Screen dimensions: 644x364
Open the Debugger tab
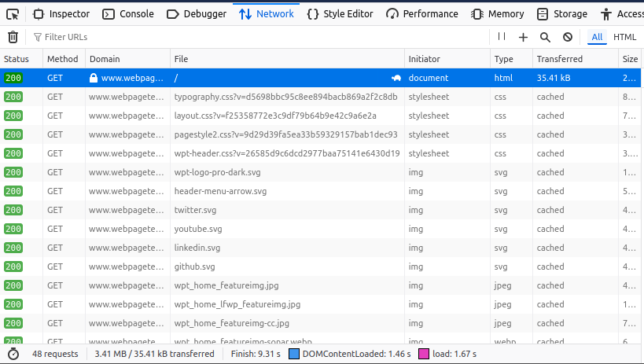197,14
